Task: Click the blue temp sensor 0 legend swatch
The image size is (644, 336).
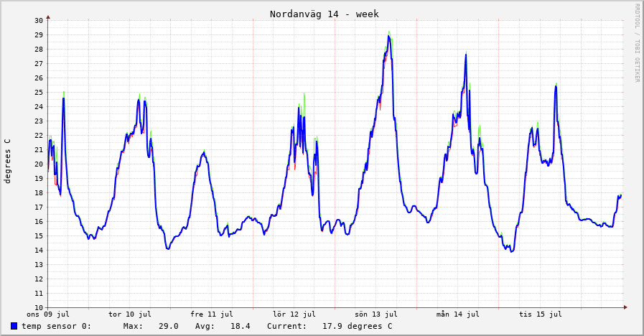Action: (14, 326)
